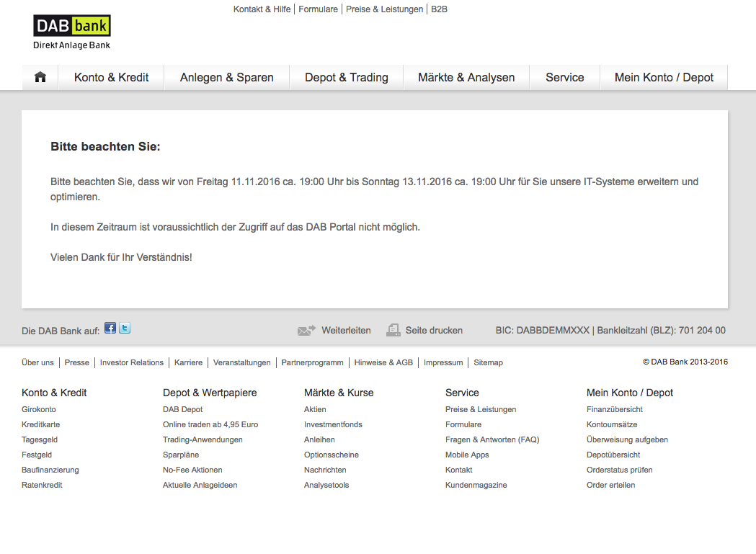The width and height of the screenshot is (756, 554).
Task: Click the Seite drucken text link
Action: click(434, 330)
